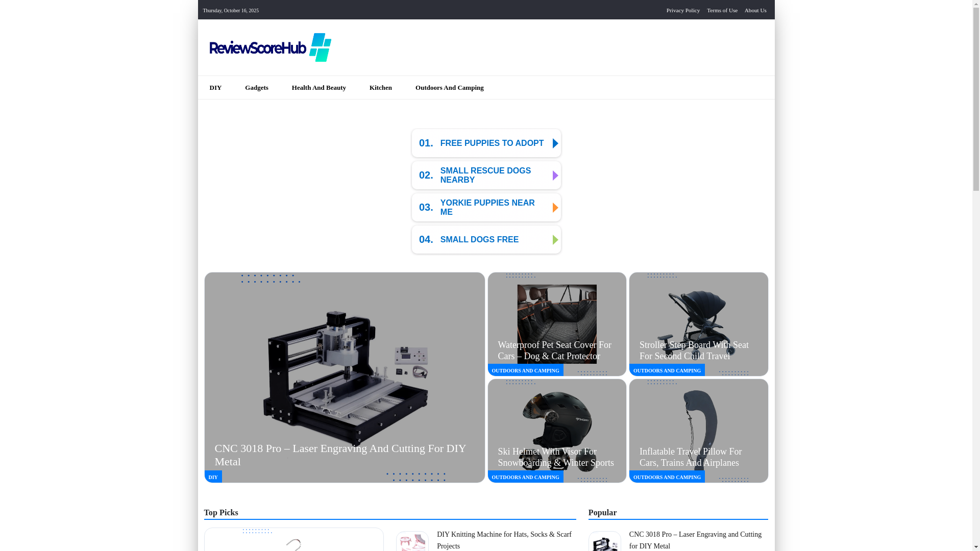
Task: Open the Waterproof Pet Seat Cover article
Action: click(554, 350)
